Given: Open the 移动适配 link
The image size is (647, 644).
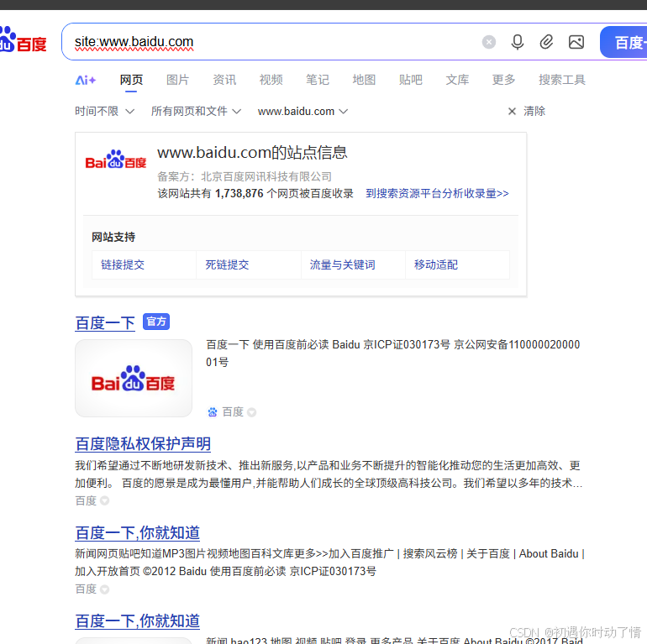Looking at the screenshot, I should point(436,264).
